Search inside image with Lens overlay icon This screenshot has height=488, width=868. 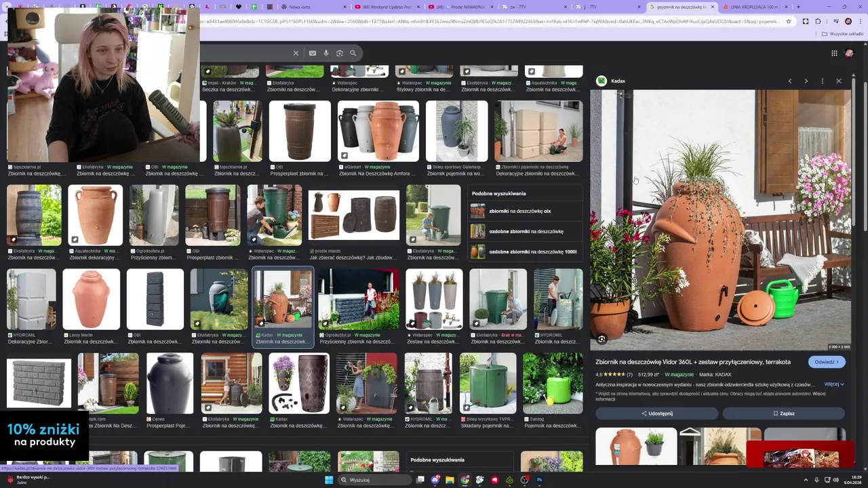(x=601, y=339)
